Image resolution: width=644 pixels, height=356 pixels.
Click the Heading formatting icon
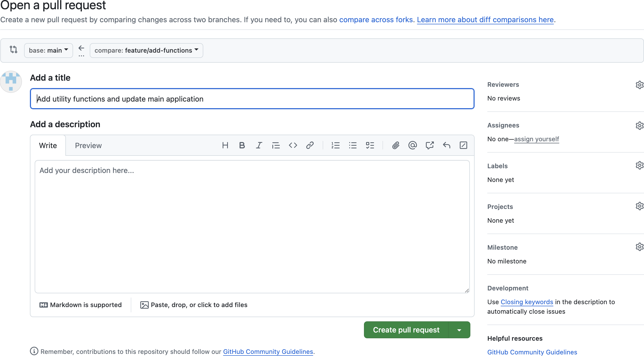(225, 145)
